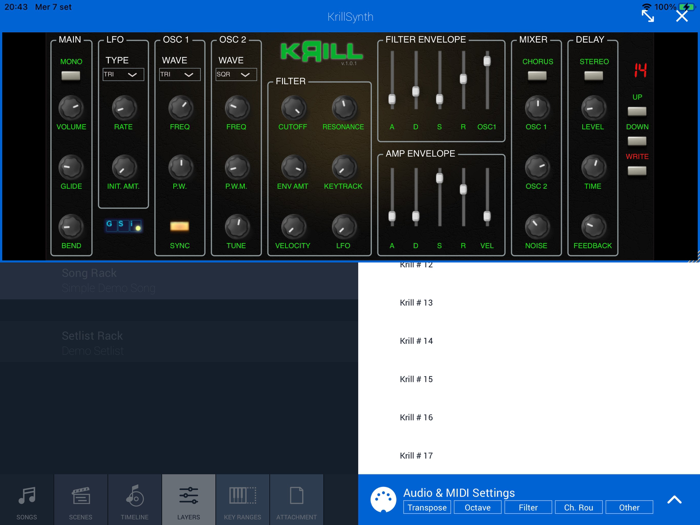Toggle the MONO switch

pyautogui.click(x=71, y=75)
